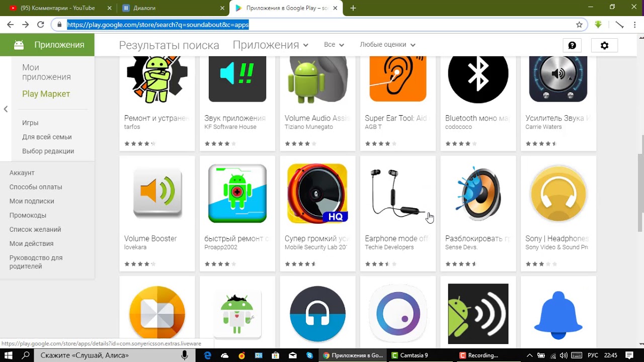This screenshot has width=644, height=362.
Task: Open the Windows Start menu
Action: (8, 355)
